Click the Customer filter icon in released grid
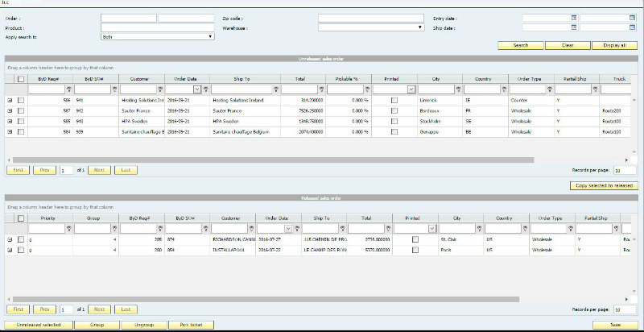This screenshot has width=644, height=332. [x=251, y=229]
